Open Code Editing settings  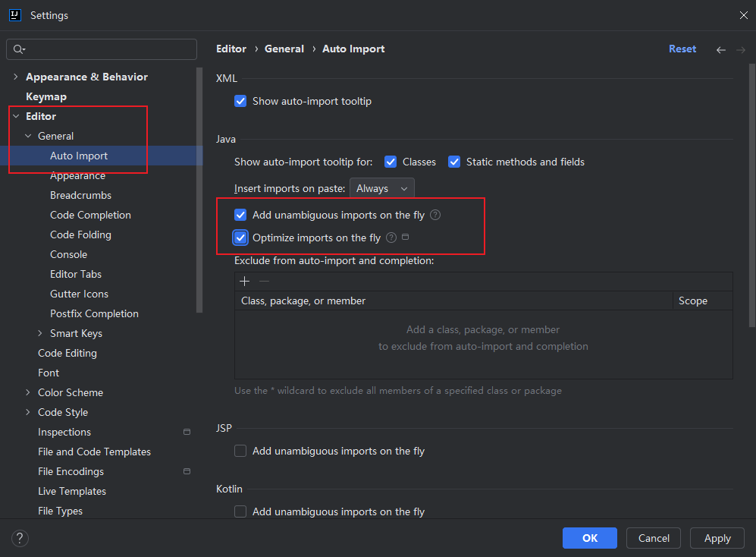pos(67,353)
